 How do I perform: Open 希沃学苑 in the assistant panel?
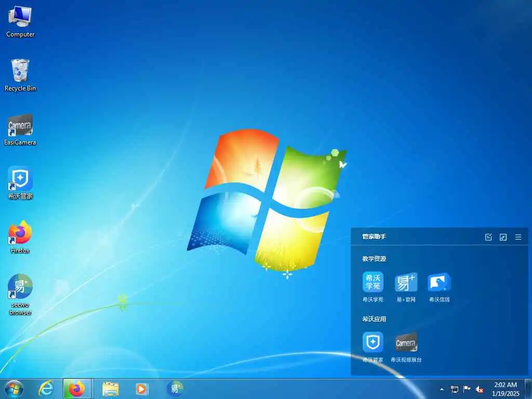(x=373, y=287)
